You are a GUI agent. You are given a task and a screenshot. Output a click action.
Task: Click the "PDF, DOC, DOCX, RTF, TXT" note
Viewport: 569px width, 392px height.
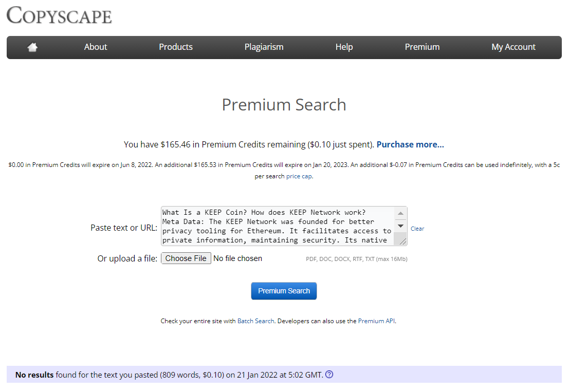click(x=357, y=259)
